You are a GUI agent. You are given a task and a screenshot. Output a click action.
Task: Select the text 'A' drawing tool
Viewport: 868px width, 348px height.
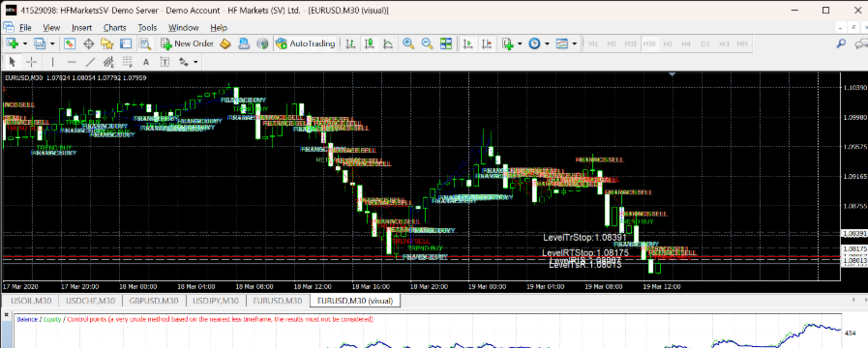point(146,62)
